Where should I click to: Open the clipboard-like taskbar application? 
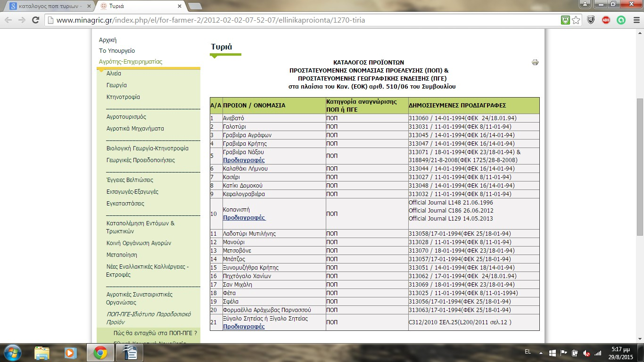point(130,353)
